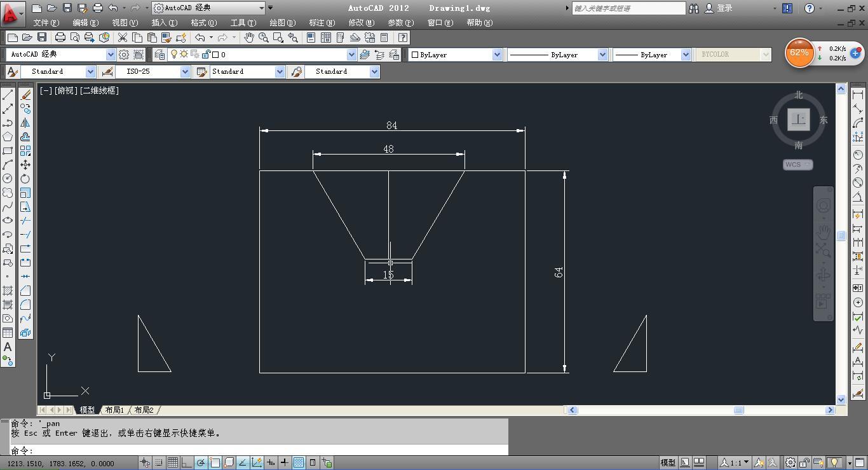Switch to the 布局1 tab
Screen dimensions: 868x470
pyautogui.click(x=114, y=410)
